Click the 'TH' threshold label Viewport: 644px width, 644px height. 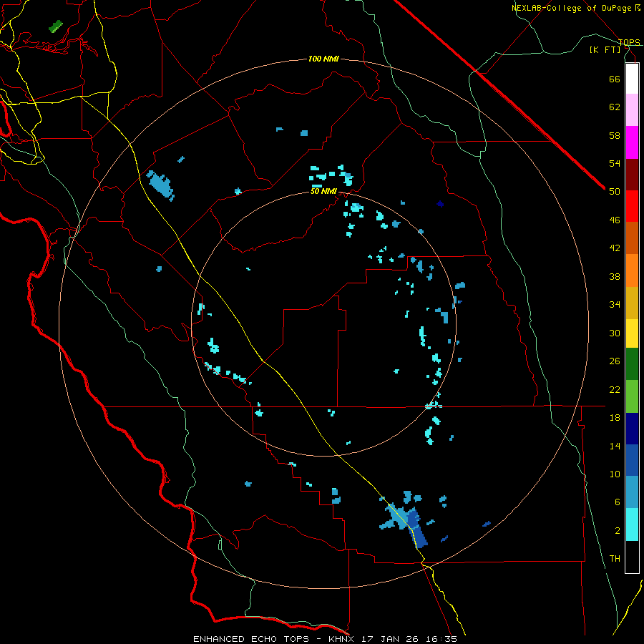pyautogui.click(x=615, y=559)
